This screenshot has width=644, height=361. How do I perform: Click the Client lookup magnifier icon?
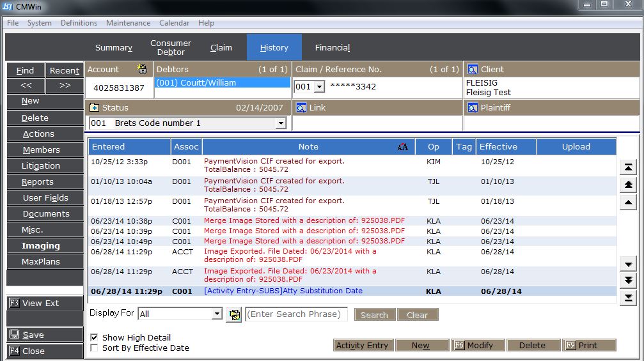pyautogui.click(x=473, y=70)
